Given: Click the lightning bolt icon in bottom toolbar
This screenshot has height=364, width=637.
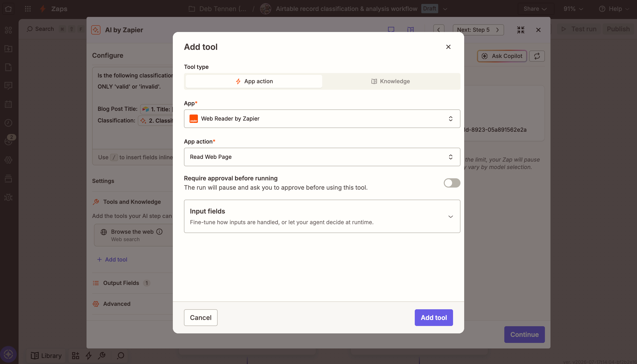Looking at the screenshot, I should click(89, 355).
